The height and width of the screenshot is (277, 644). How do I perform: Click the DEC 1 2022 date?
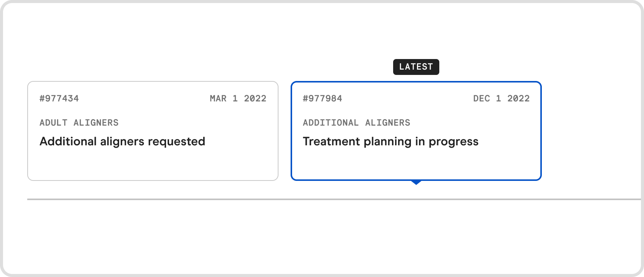[x=501, y=99]
